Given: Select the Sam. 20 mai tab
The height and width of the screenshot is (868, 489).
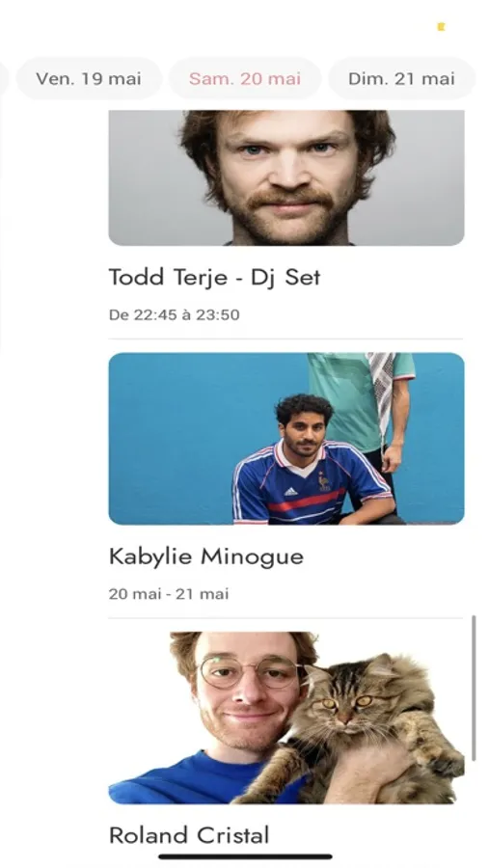Looking at the screenshot, I should click(x=245, y=79).
